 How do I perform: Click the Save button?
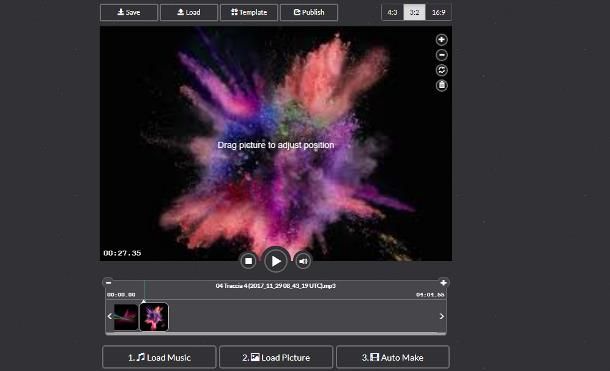[129, 12]
